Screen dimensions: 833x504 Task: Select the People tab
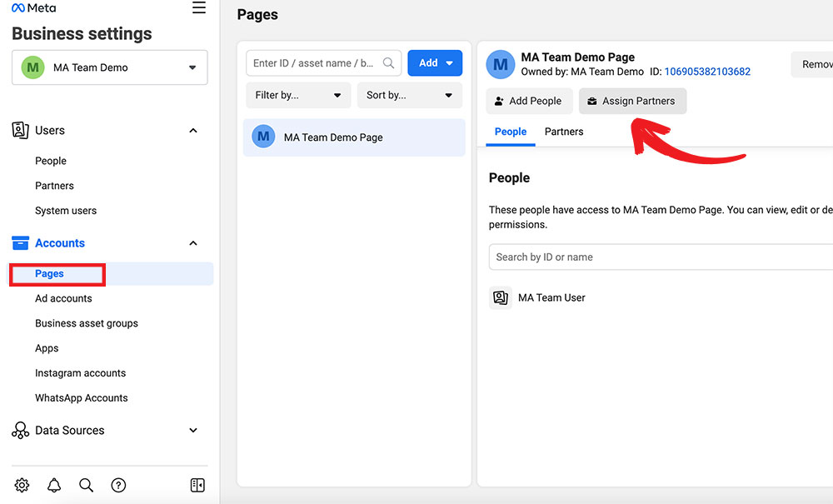[x=511, y=132]
